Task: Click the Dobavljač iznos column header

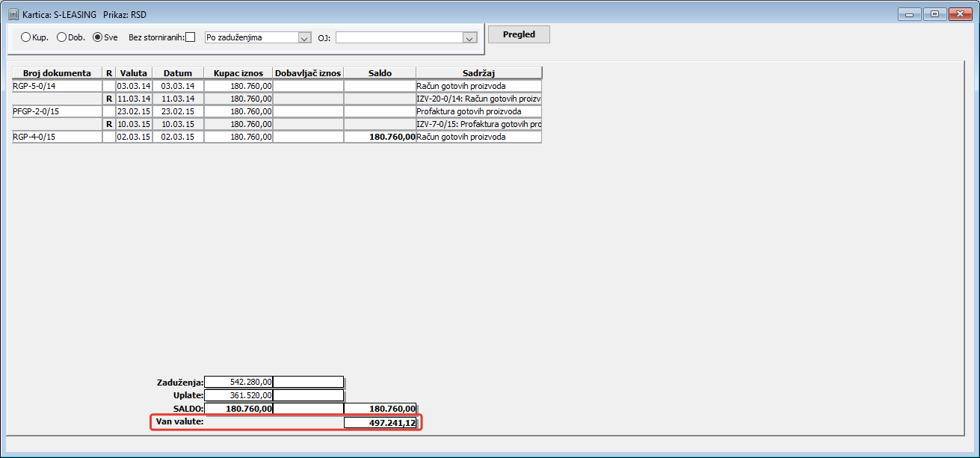Action: point(308,73)
